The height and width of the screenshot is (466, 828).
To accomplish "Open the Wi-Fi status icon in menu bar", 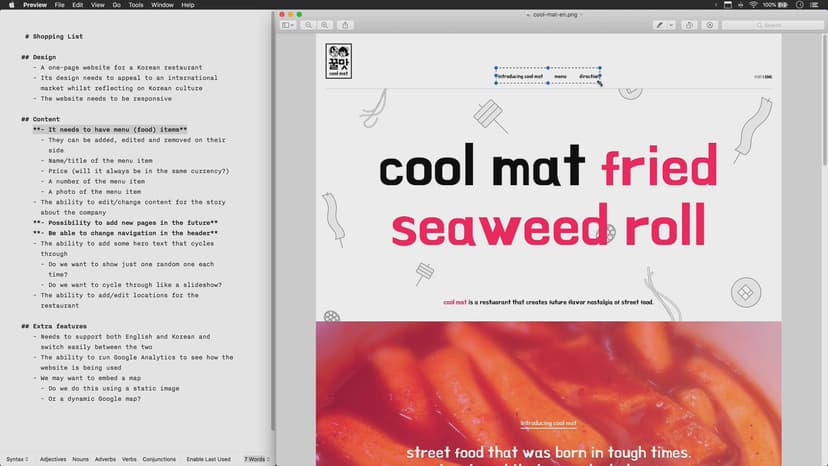I will (752, 5).
